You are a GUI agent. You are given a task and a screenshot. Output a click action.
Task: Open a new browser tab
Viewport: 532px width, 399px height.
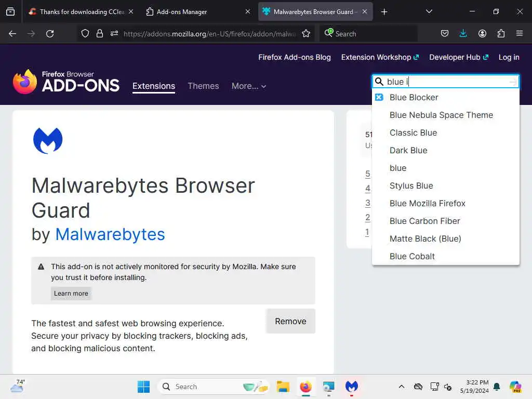(384, 12)
